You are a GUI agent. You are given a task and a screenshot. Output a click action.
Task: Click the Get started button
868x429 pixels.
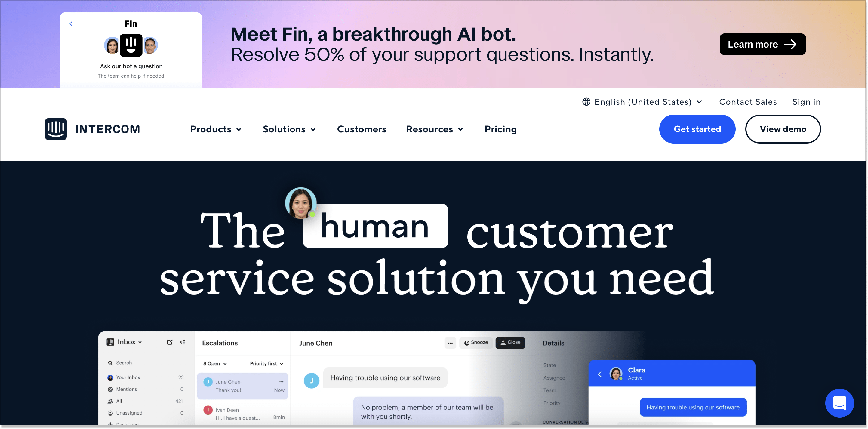696,128
